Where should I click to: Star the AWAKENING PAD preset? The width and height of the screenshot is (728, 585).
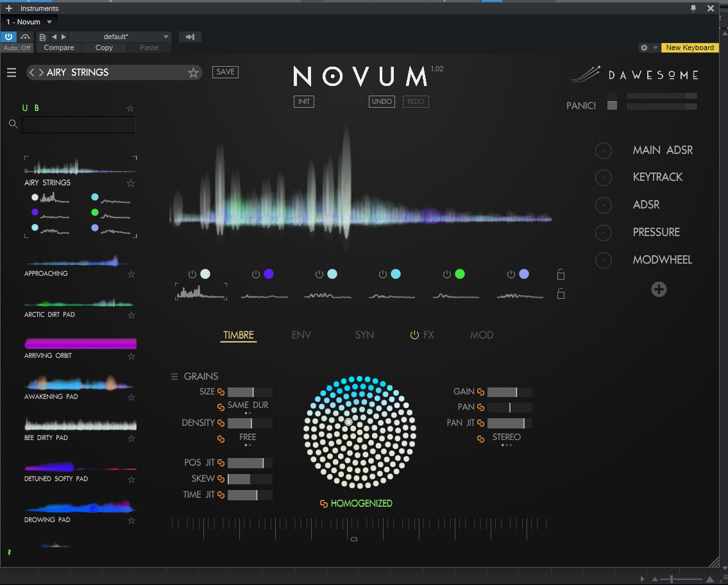pos(131,398)
